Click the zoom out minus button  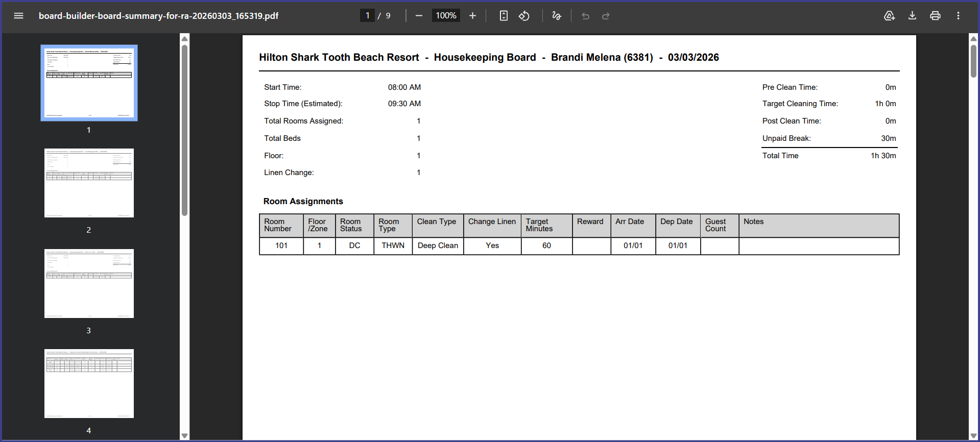419,16
